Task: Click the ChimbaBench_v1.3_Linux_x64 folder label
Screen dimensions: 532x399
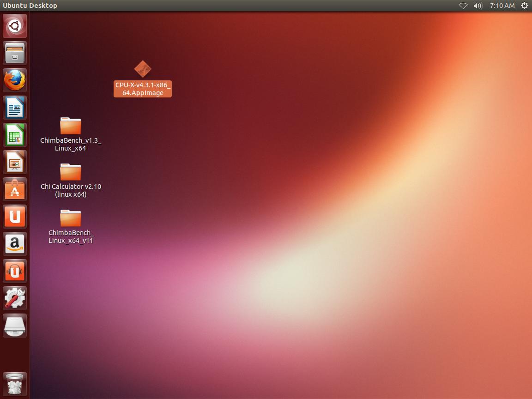Action: [71, 144]
